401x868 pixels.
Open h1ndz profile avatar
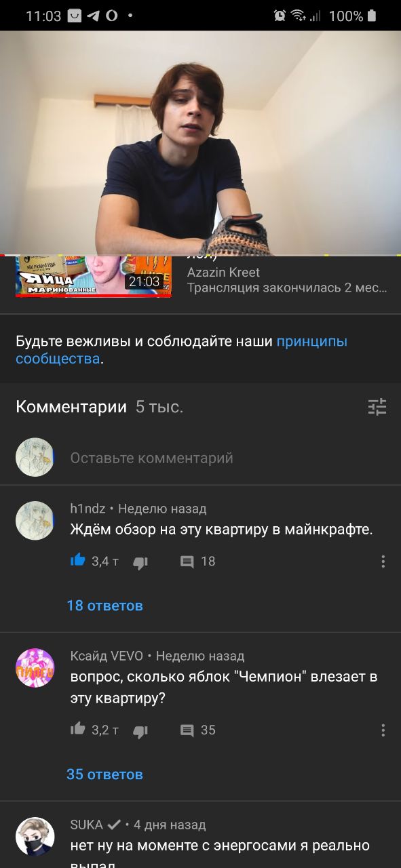pos(35,521)
